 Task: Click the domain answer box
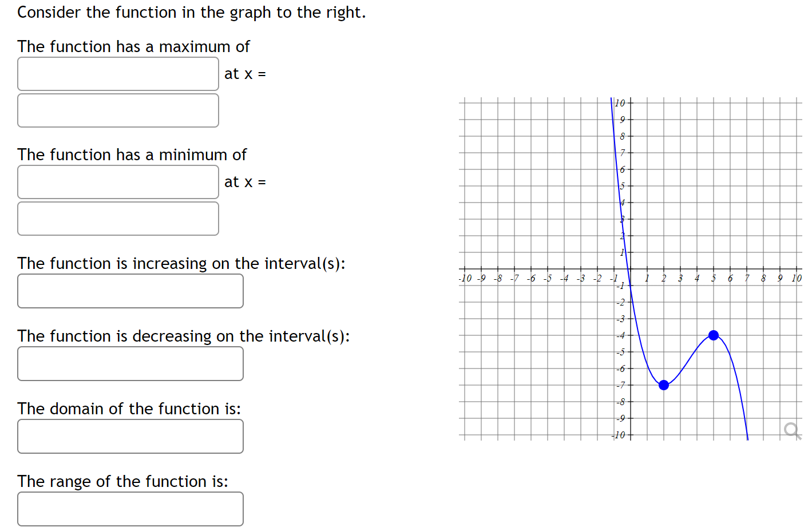[x=130, y=436]
